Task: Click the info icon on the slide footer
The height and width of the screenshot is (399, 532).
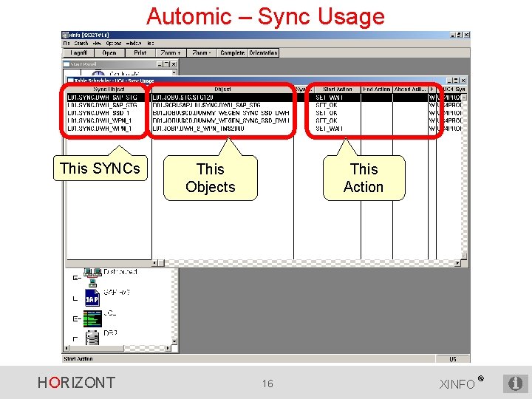Action: (x=515, y=383)
